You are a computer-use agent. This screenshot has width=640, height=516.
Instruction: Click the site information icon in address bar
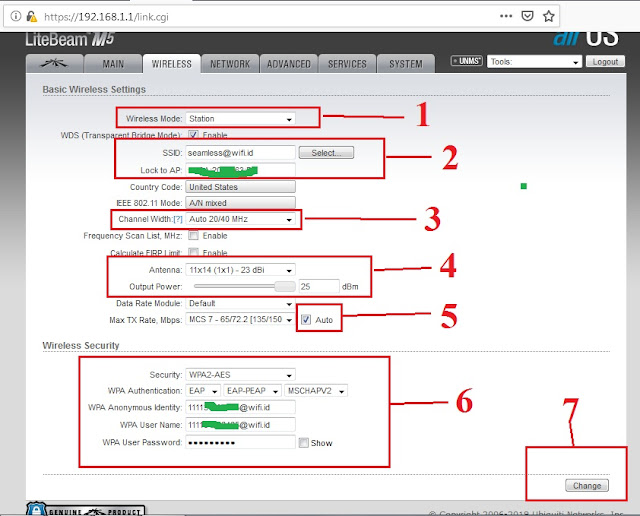tap(16, 16)
